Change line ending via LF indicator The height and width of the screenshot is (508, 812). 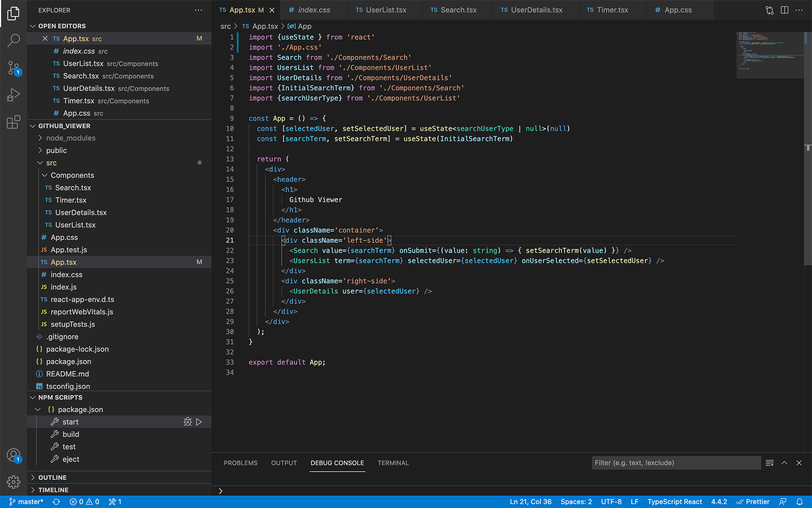[634, 502]
